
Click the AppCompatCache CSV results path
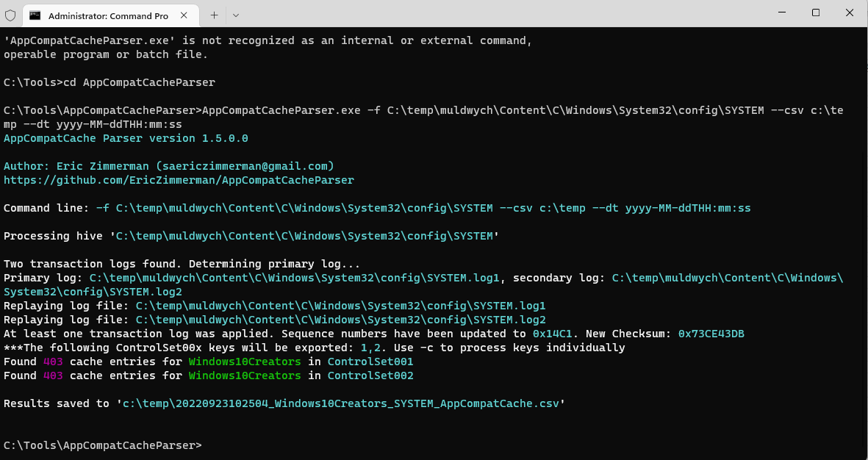click(x=340, y=403)
